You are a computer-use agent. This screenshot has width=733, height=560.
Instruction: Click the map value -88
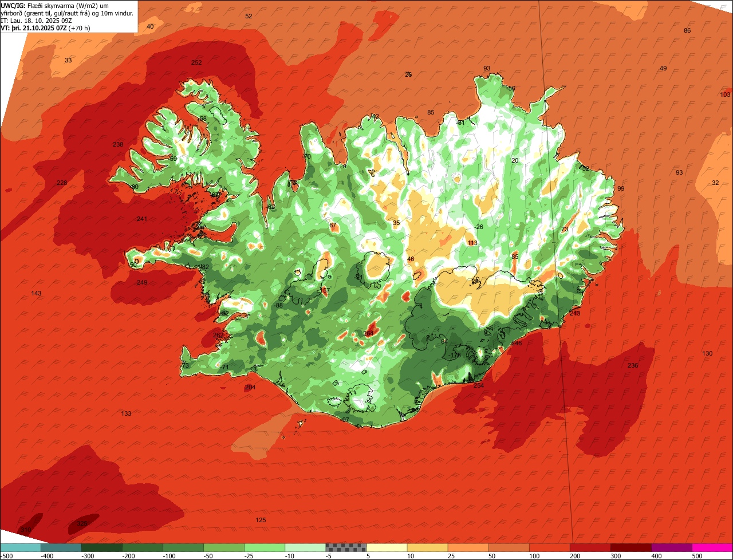tap(278, 305)
